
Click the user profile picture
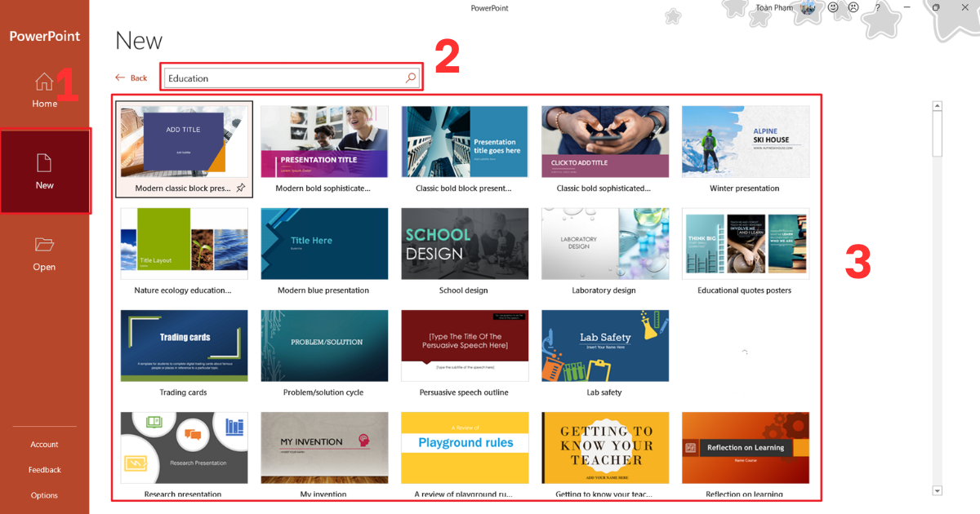click(808, 8)
